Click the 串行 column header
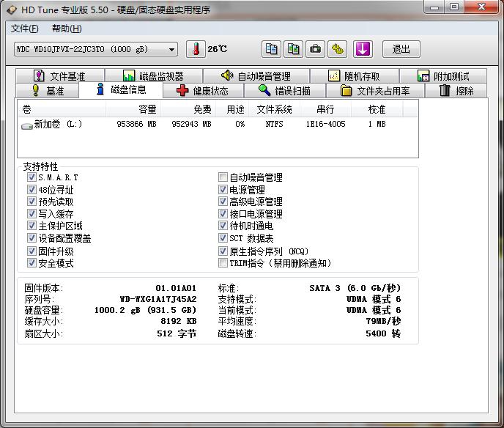504x428 pixels. coord(325,109)
